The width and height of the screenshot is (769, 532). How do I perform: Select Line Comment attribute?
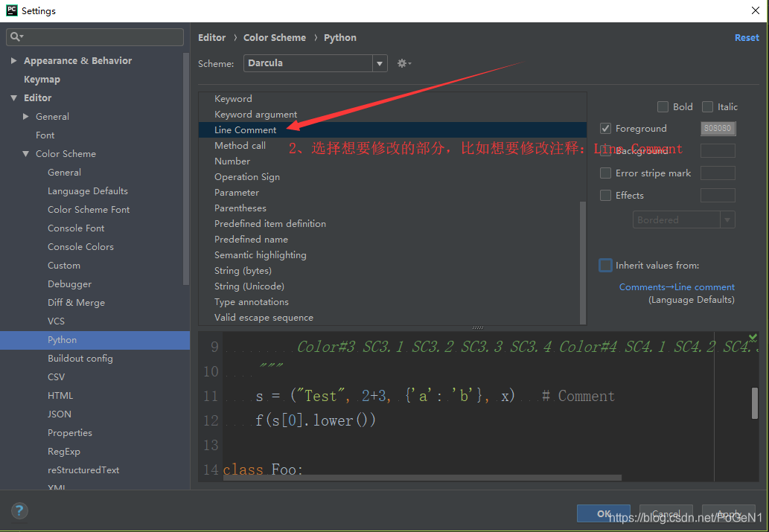pos(392,130)
